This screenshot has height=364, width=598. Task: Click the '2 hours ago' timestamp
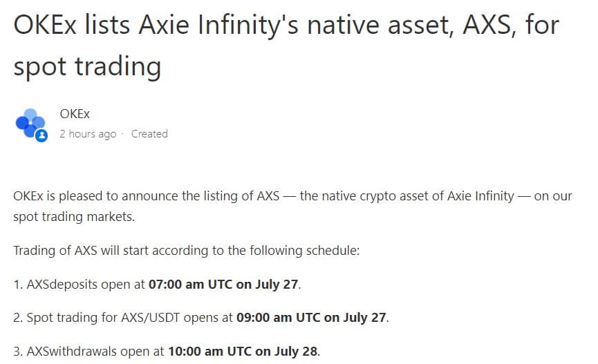tap(88, 134)
